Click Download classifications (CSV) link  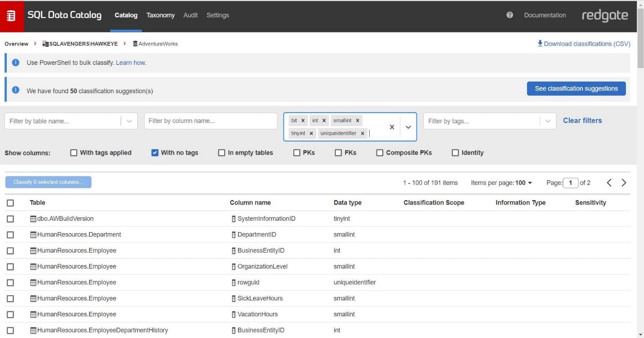coord(584,44)
